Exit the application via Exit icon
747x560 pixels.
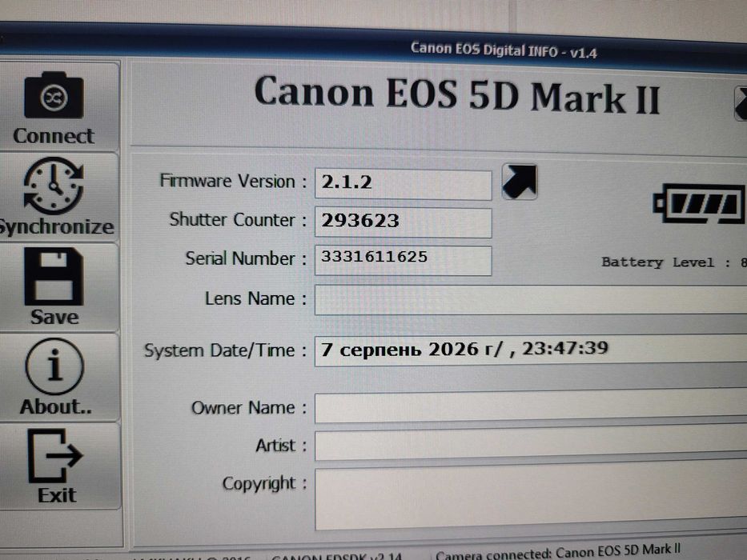[x=55, y=456]
